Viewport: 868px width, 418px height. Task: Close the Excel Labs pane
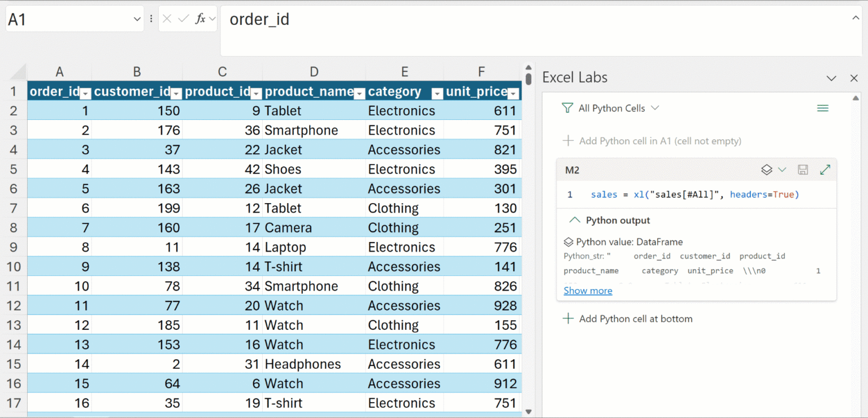[854, 78]
